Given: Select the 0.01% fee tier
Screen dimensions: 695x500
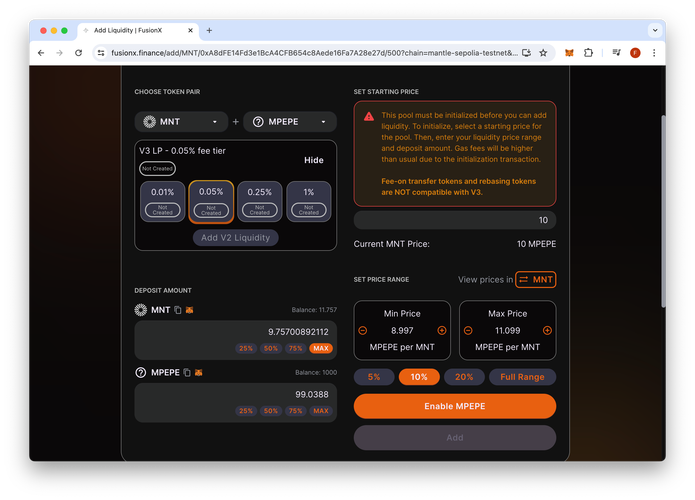Looking at the screenshot, I should coord(162,201).
